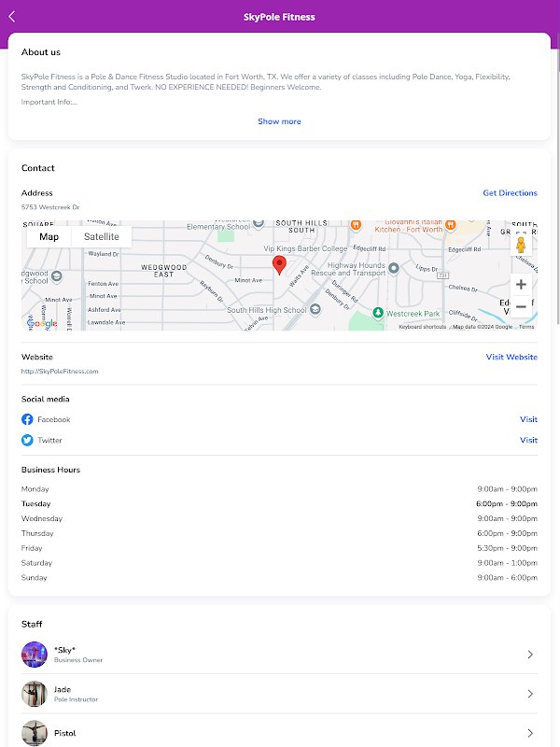The image size is (560, 747).
Task: Zoom out the map with minus
Action: pyautogui.click(x=521, y=306)
